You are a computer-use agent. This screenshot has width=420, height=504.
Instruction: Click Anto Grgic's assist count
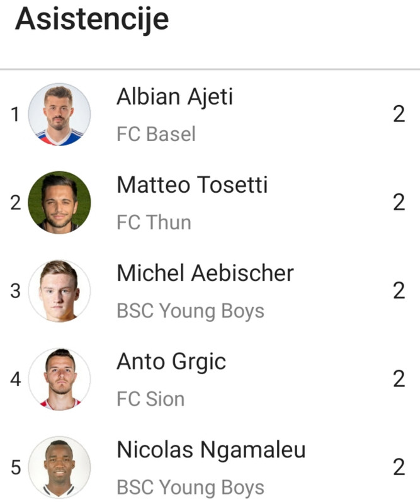(399, 379)
